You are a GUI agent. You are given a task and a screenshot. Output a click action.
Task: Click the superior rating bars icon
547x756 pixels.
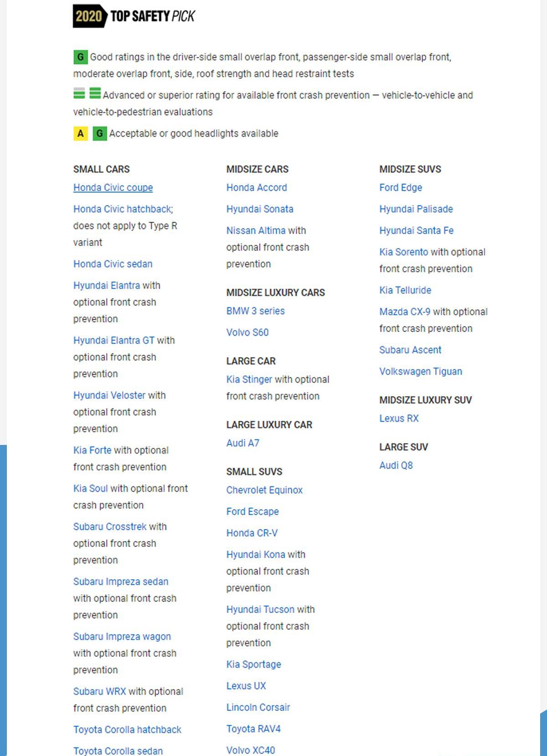[x=95, y=93]
